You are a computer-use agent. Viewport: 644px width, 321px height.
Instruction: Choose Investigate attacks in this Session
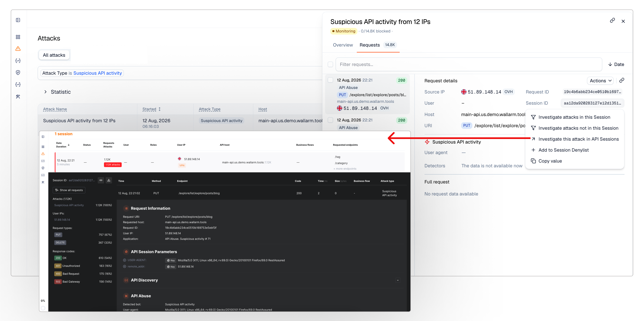tap(574, 117)
